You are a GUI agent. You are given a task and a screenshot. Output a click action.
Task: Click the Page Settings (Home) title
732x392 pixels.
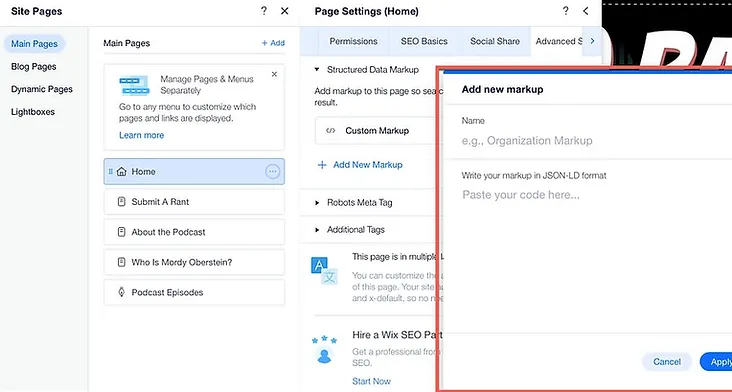pos(366,11)
